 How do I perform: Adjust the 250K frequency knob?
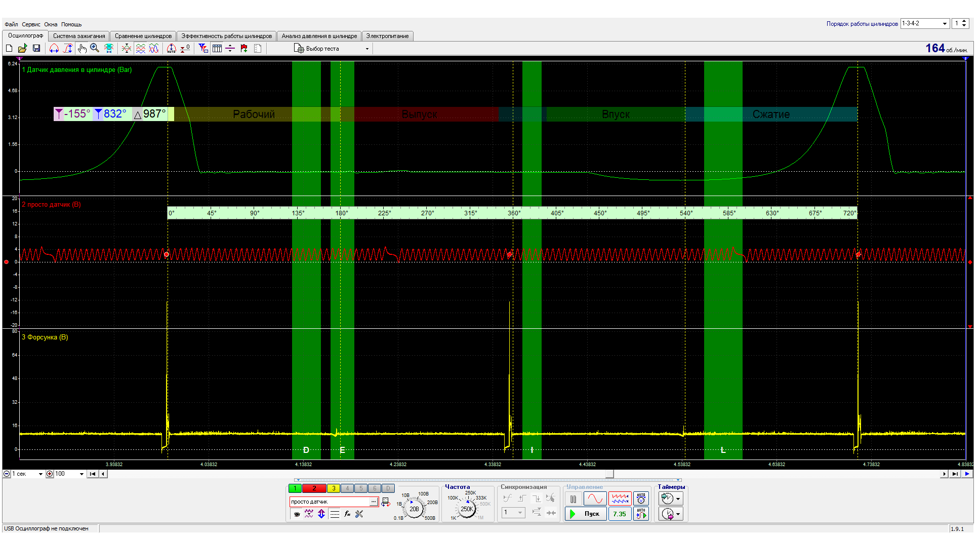tap(467, 509)
